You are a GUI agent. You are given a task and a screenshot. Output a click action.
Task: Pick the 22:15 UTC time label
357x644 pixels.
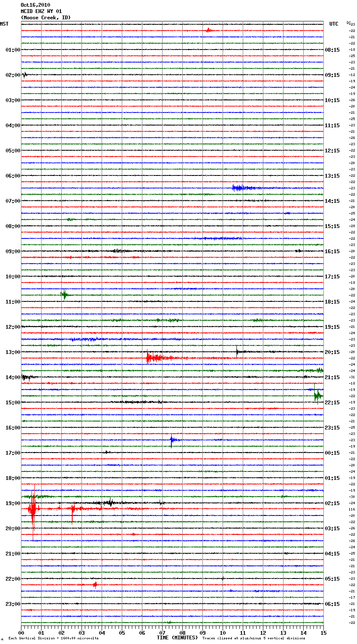[x=332, y=403]
